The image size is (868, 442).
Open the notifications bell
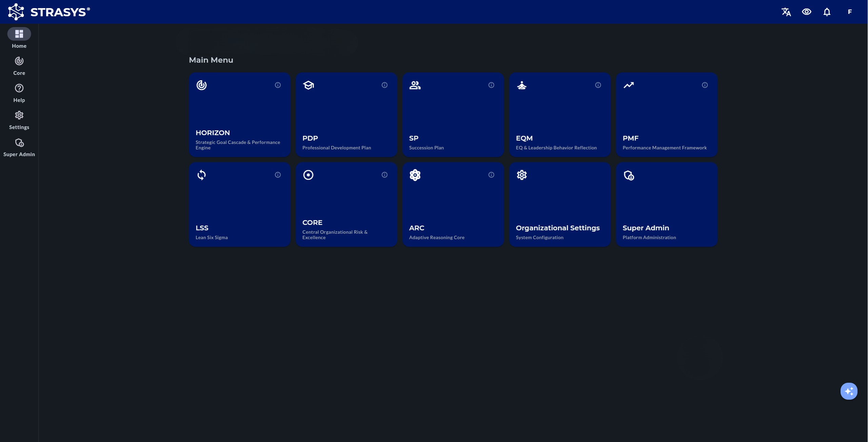click(x=827, y=12)
